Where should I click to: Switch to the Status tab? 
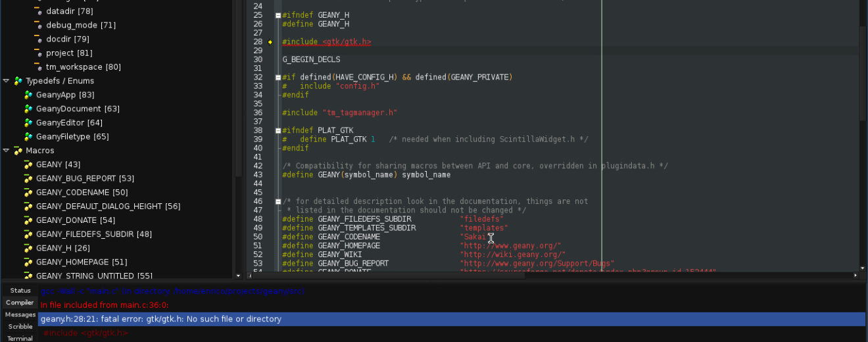[20, 290]
